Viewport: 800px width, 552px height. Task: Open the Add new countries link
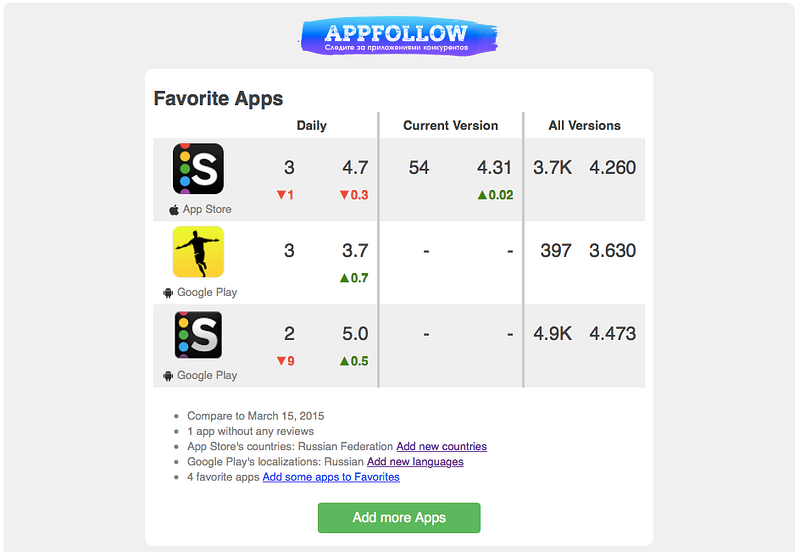(441, 446)
